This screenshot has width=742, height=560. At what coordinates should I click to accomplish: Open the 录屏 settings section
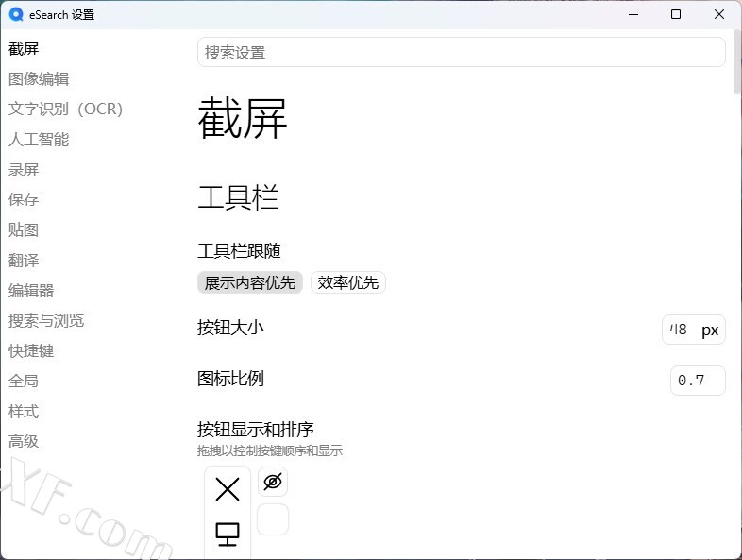click(24, 170)
